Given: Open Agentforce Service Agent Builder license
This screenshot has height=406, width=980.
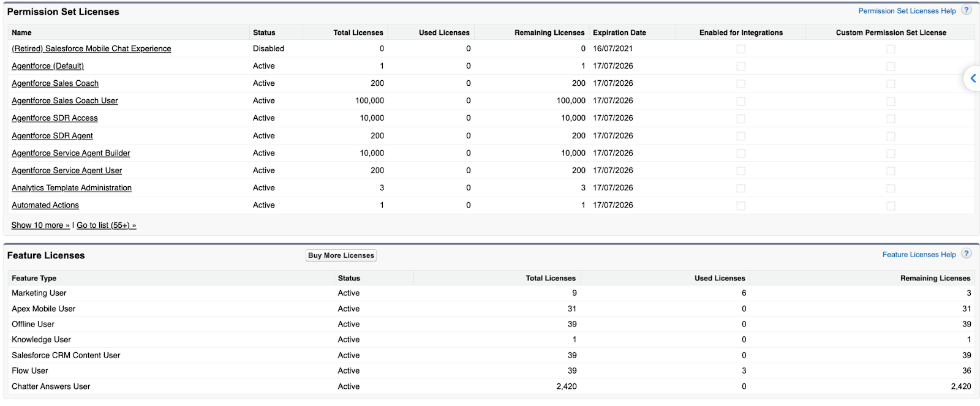Looking at the screenshot, I should click(71, 153).
